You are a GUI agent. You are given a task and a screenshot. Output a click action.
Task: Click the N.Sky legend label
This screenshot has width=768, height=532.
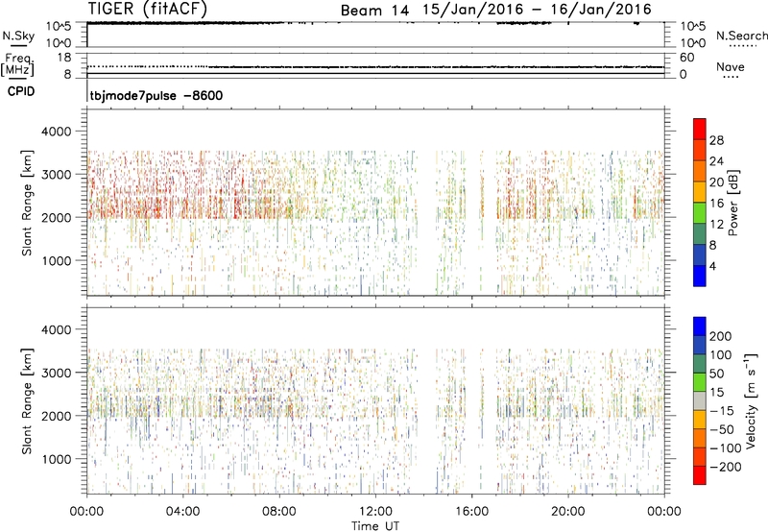click(x=18, y=36)
